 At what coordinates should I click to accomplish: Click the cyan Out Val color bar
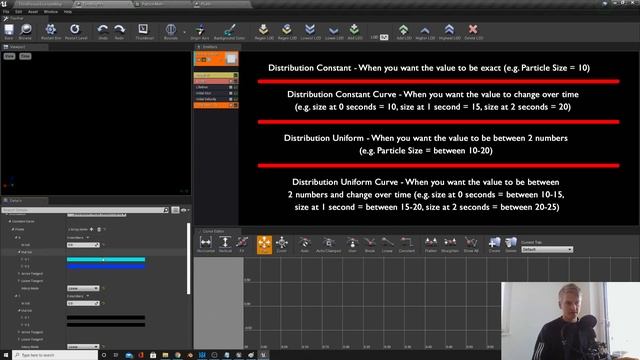[x=106, y=259]
